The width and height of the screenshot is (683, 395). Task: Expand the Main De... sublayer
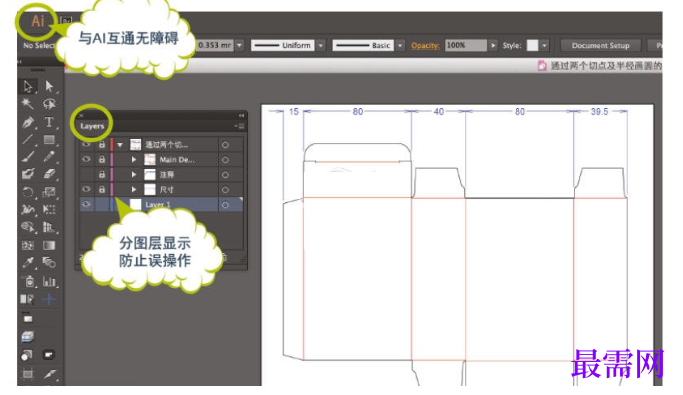(x=134, y=160)
